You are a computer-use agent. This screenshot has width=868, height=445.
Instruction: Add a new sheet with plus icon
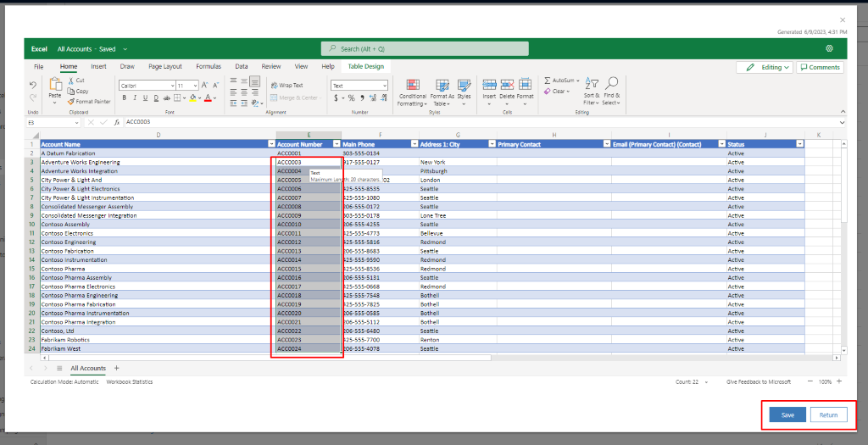coord(117,369)
